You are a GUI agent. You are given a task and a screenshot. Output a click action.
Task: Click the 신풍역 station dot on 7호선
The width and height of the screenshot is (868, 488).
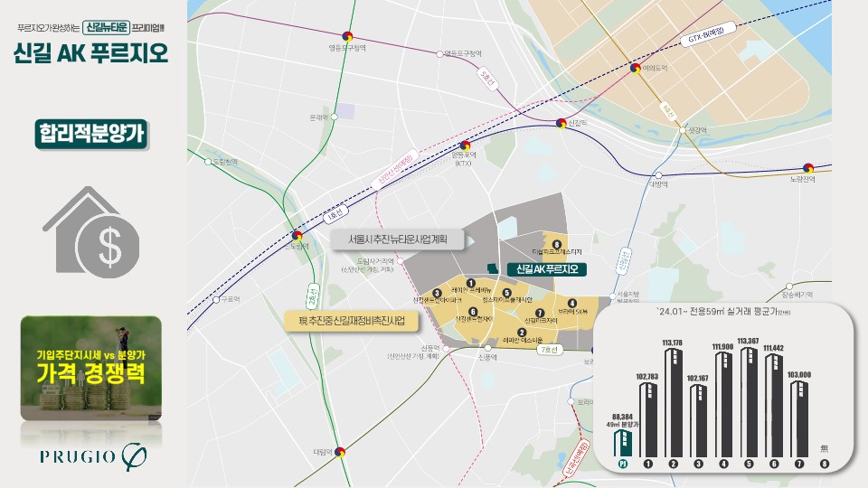click(487, 348)
